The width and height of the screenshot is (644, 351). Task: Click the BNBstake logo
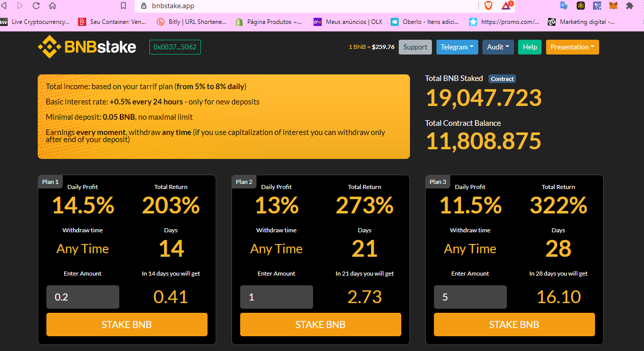point(87,47)
